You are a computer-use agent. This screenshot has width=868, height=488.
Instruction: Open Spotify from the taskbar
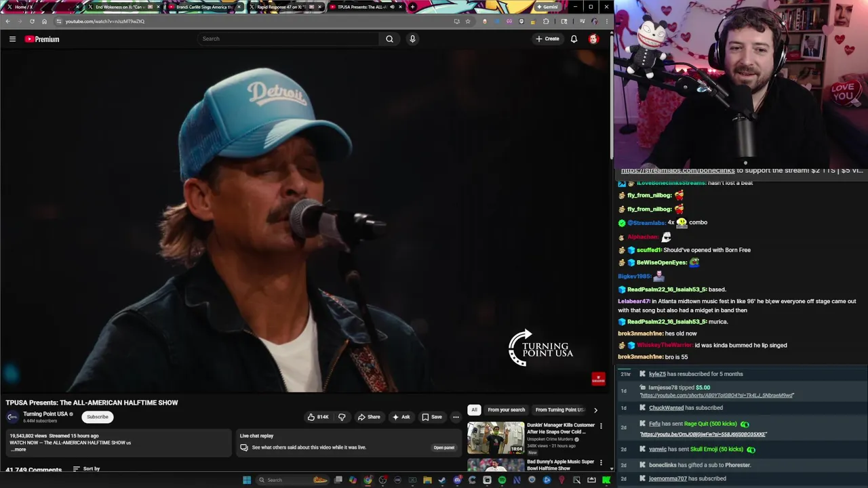[502, 480]
